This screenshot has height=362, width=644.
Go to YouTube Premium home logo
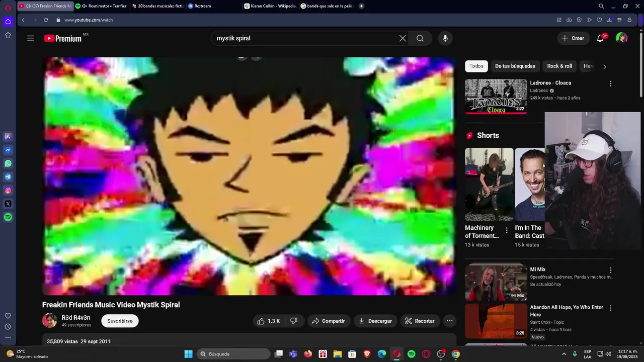(63, 38)
